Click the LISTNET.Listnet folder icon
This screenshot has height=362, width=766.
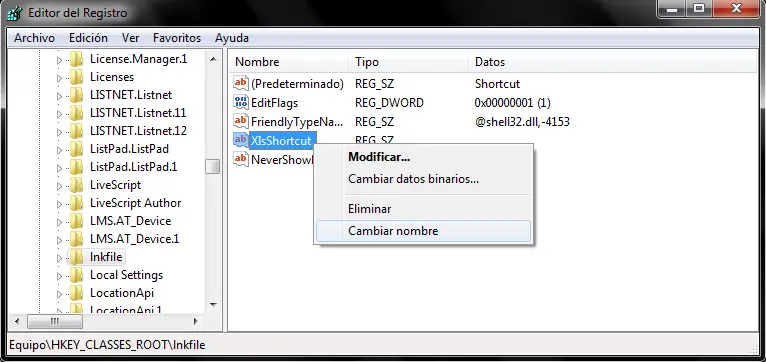click(76, 95)
